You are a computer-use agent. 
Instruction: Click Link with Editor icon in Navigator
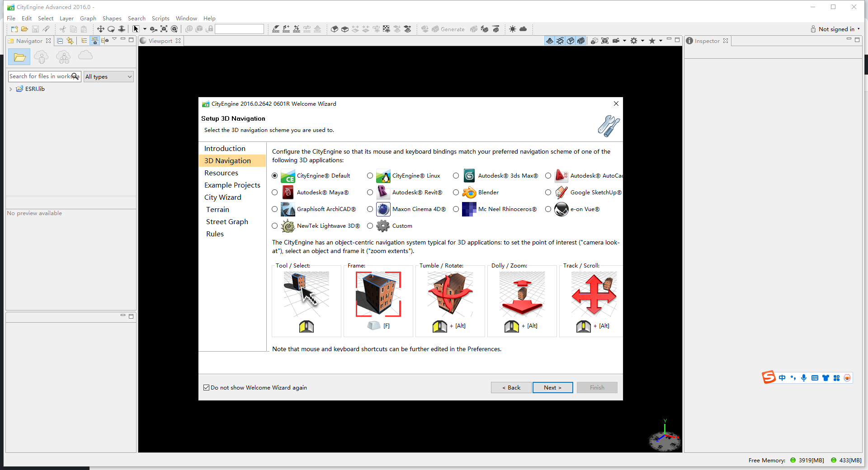click(70, 41)
